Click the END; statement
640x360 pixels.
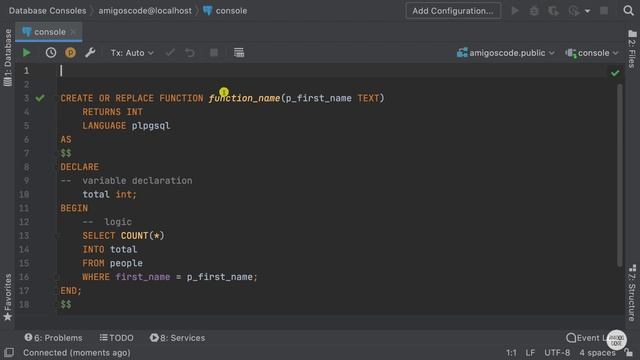[x=71, y=291]
